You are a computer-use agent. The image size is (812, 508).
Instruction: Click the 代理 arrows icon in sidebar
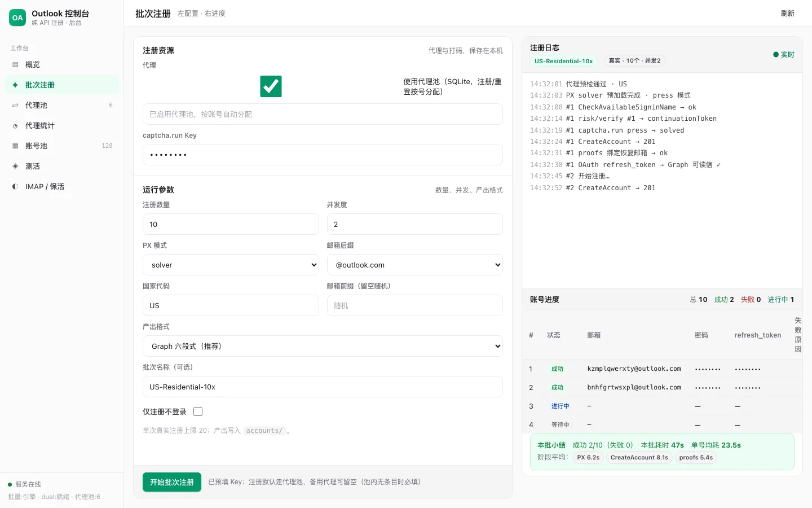pos(15,106)
